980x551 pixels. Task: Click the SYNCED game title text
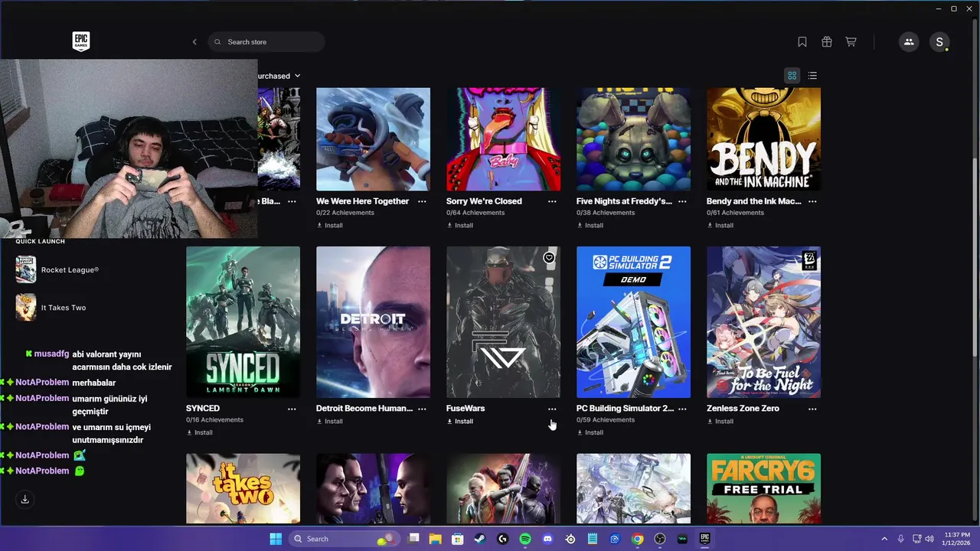click(x=203, y=409)
